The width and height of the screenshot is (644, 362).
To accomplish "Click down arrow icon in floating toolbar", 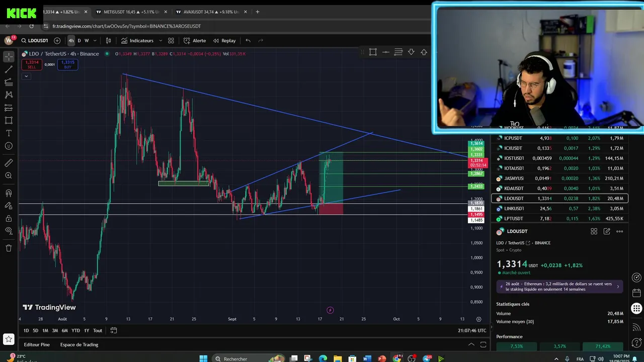I will pos(411,52).
